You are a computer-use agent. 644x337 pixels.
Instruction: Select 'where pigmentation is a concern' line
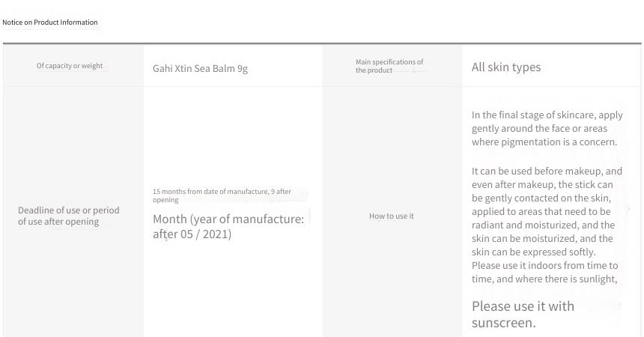click(544, 142)
